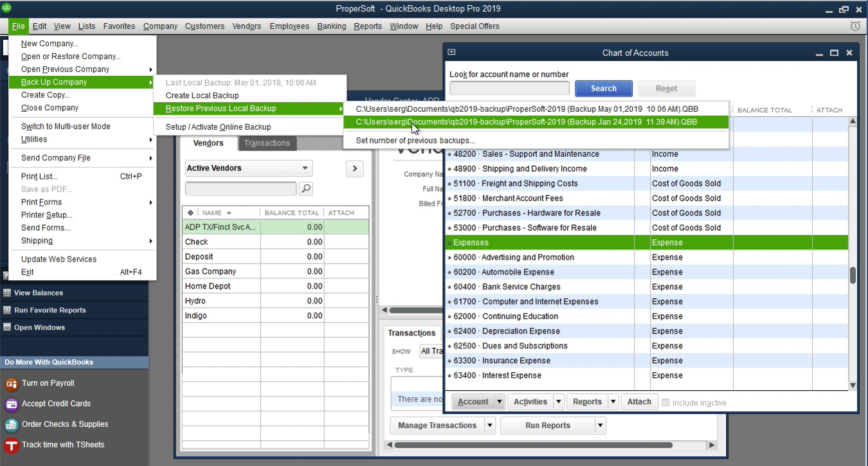Select Set number of previous backups

click(415, 141)
